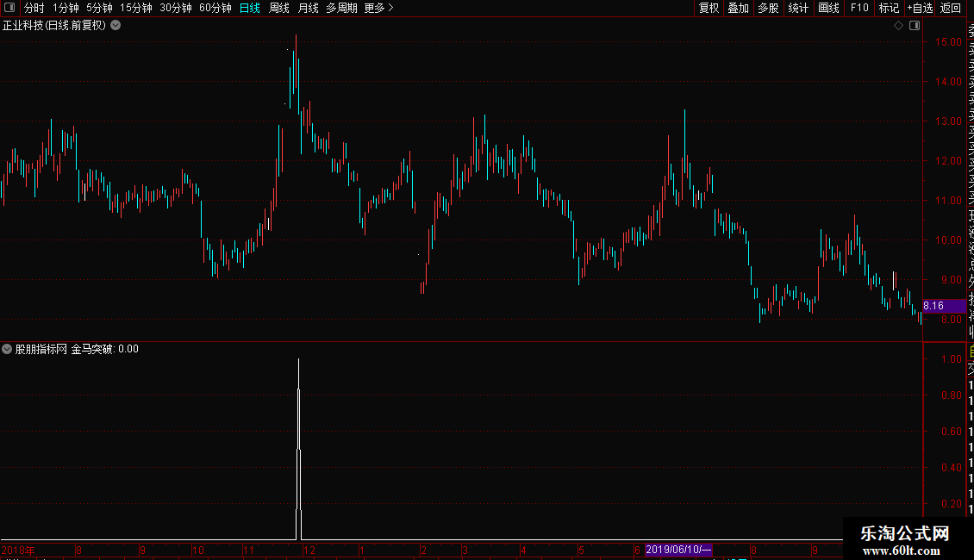The height and width of the screenshot is (560, 974).
Task: Add stock via +自选 button
Action: pyautogui.click(x=920, y=8)
